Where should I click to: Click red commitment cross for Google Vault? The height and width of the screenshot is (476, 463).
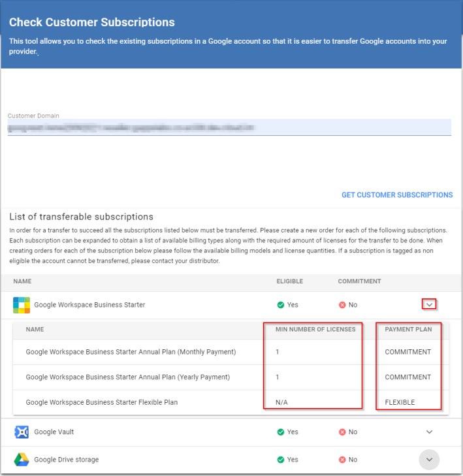(342, 432)
